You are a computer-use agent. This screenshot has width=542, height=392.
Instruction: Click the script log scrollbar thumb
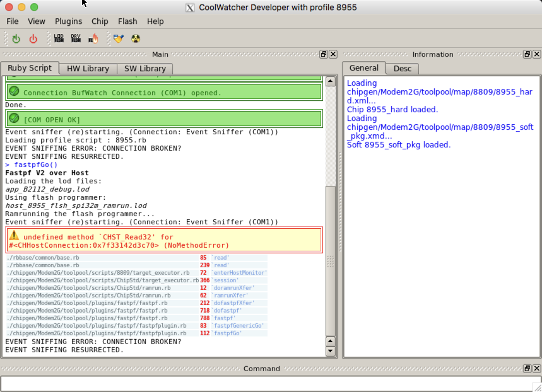click(331, 261)
